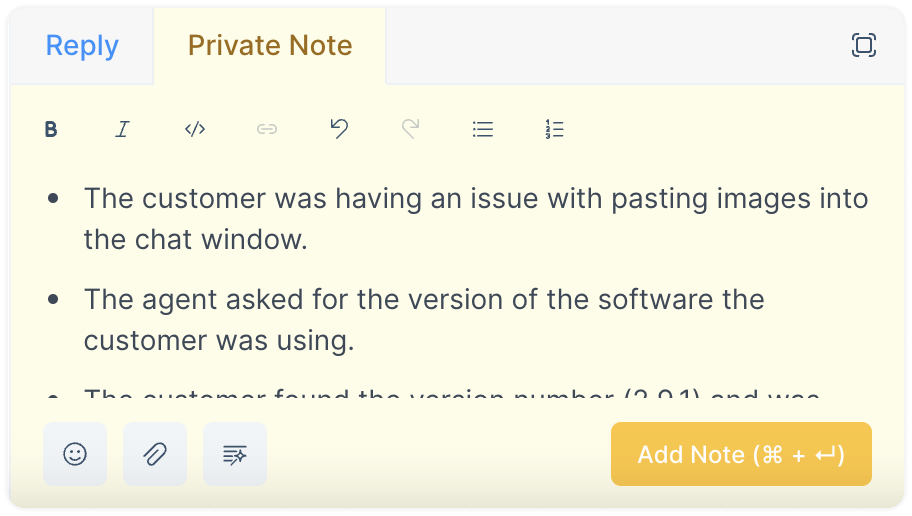The width and height of the screenshot is (912, 516).
Task: Switch to the Reply tab
Action: click(82, 45)
